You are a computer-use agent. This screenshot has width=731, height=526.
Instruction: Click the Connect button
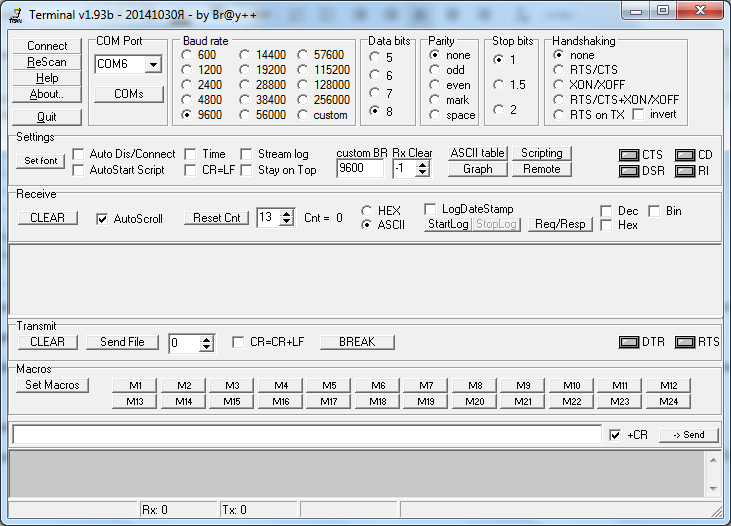click(47, 46)
